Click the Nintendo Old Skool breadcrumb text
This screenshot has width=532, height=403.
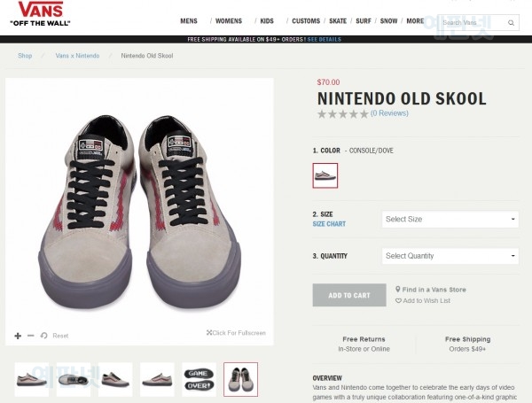point(147,56)
